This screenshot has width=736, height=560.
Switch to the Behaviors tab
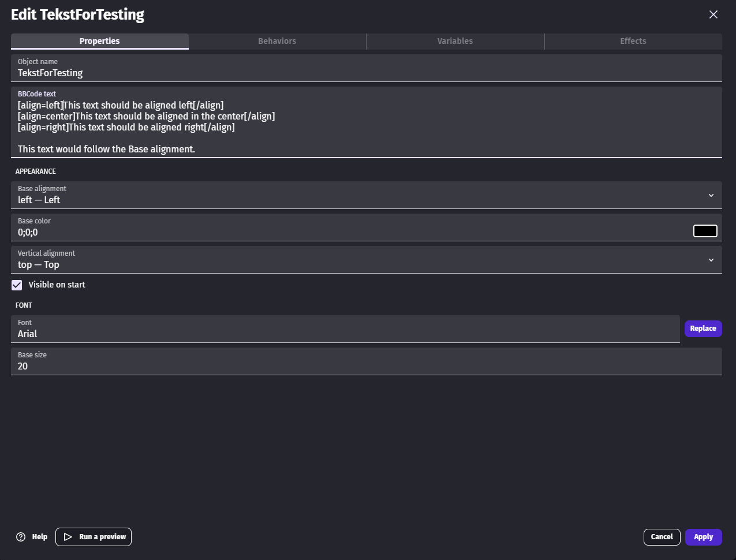point(277,41)
